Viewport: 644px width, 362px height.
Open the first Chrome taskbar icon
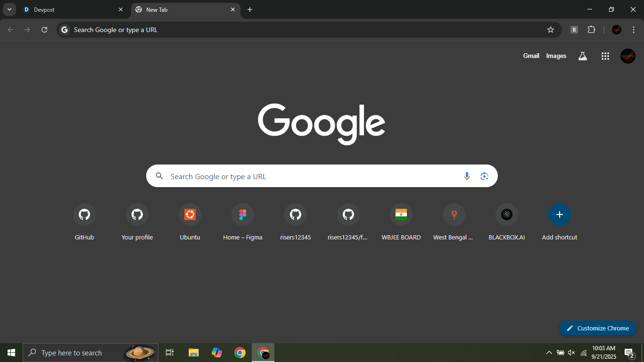coord(240,353)
